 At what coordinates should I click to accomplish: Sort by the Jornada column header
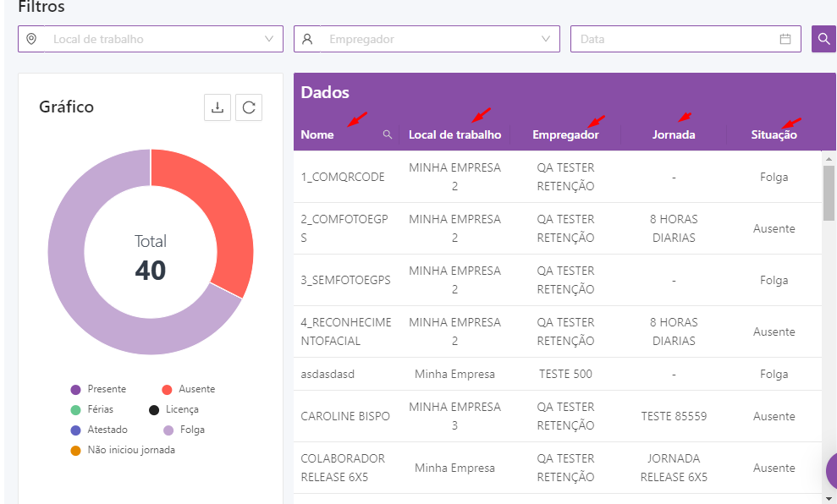pyautogui.click(x=674, y=134)
